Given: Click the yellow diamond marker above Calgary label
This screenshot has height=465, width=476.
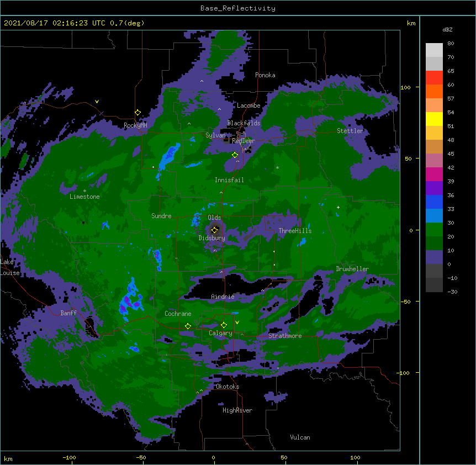Looking at the screenshot, I should pos(224,325).
